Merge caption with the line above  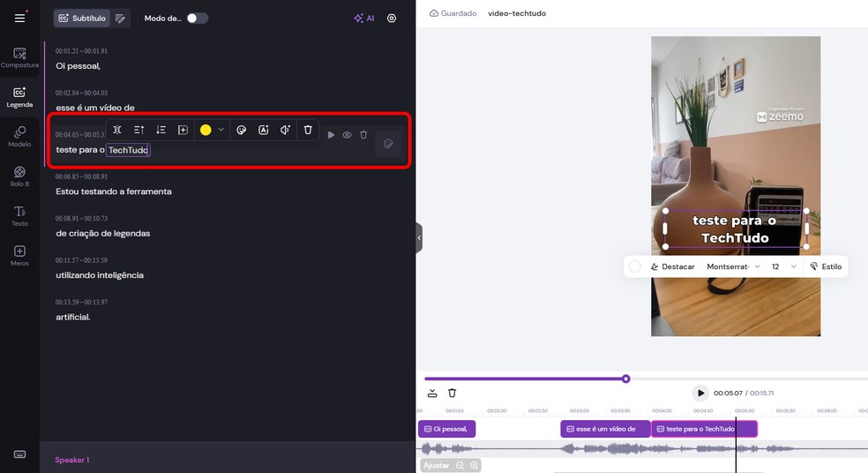pos(139,130)
